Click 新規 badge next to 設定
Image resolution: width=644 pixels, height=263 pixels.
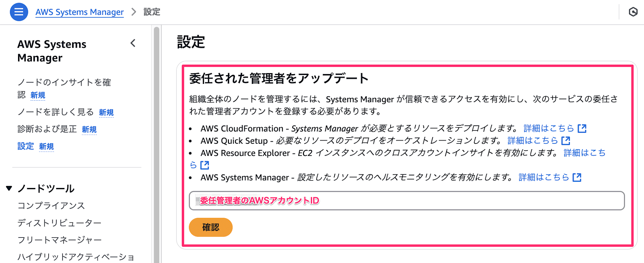click(x=46, y=147)
